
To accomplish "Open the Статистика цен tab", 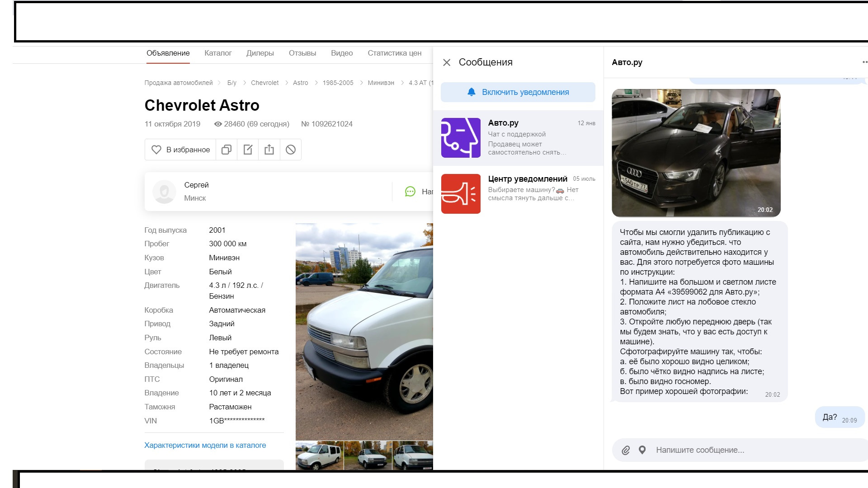I will pos(395,53).
